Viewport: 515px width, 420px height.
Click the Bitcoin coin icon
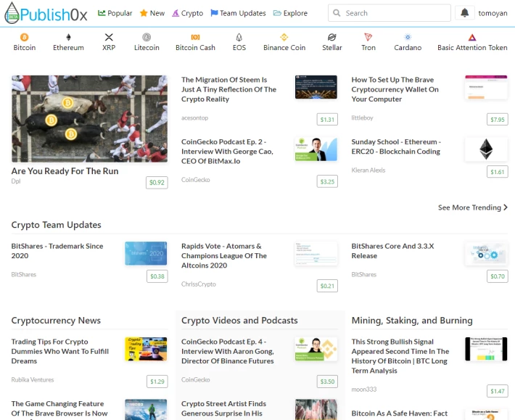pyautogui.click(x=25, y=37)
